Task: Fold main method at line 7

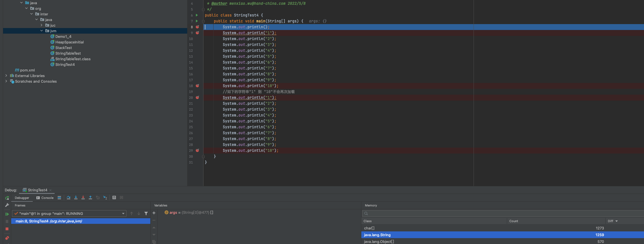Action: (203, 21)
